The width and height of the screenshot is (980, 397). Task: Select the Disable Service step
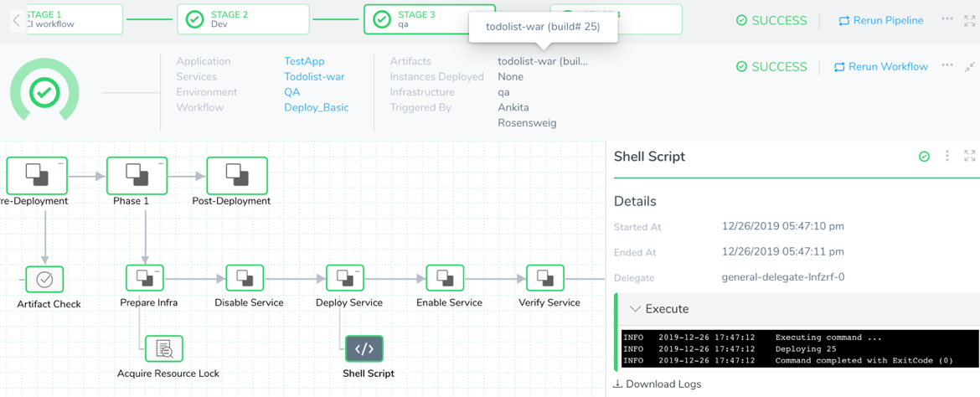[245, 277]
